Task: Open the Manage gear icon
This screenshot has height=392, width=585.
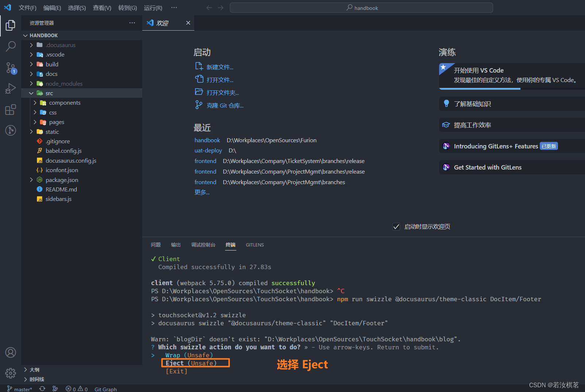Action: (x=10, y=373)
